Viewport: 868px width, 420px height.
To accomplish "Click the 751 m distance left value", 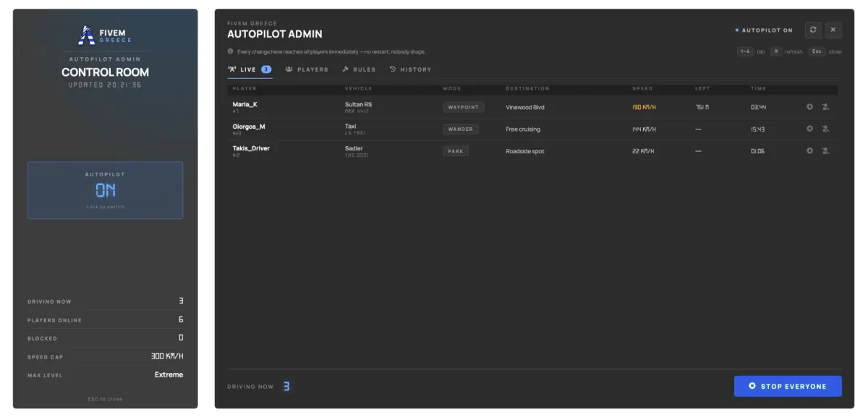I will click(x=702, y=107).
